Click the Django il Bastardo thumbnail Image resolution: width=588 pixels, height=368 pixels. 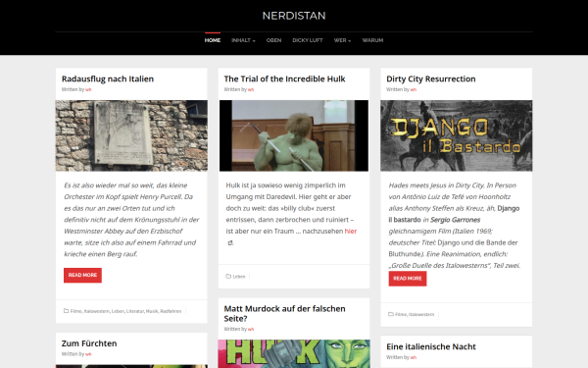(x=457, y=135)
